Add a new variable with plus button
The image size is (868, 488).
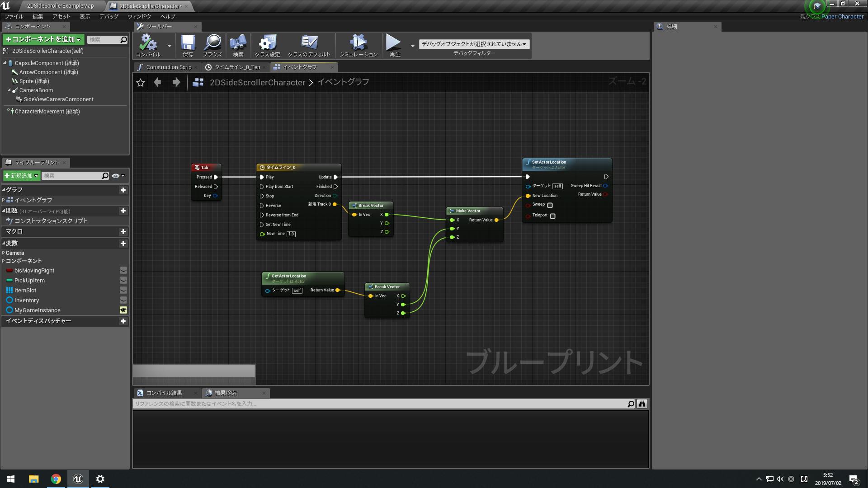[123, 244]
